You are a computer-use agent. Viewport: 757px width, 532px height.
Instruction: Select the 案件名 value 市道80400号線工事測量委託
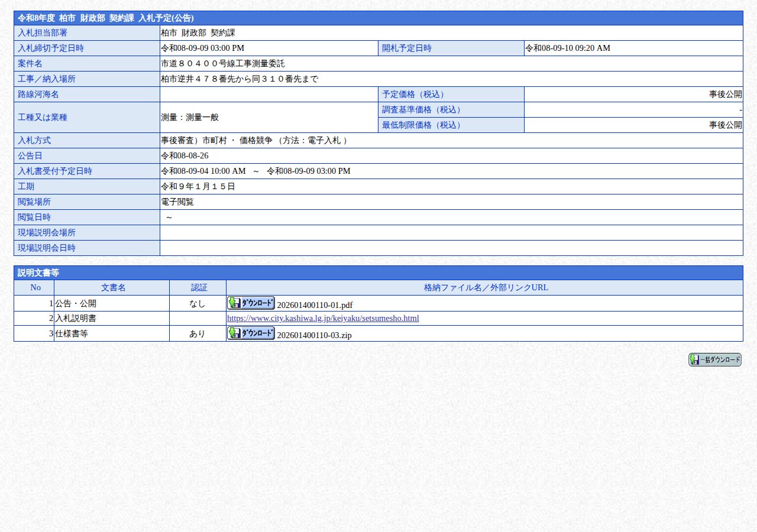[x=223, y=63]
